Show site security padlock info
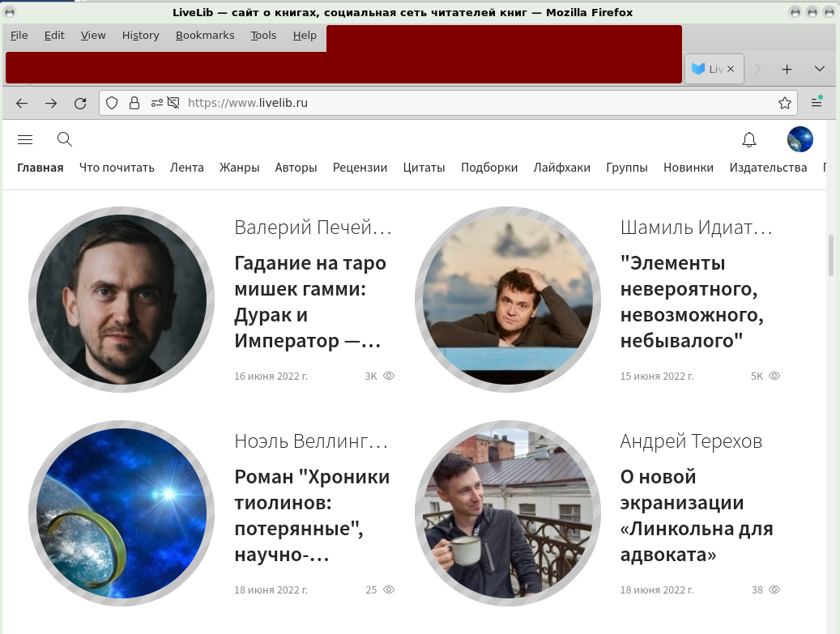The width and height of the screenshot is (840, 634). [x=134, y=103]
